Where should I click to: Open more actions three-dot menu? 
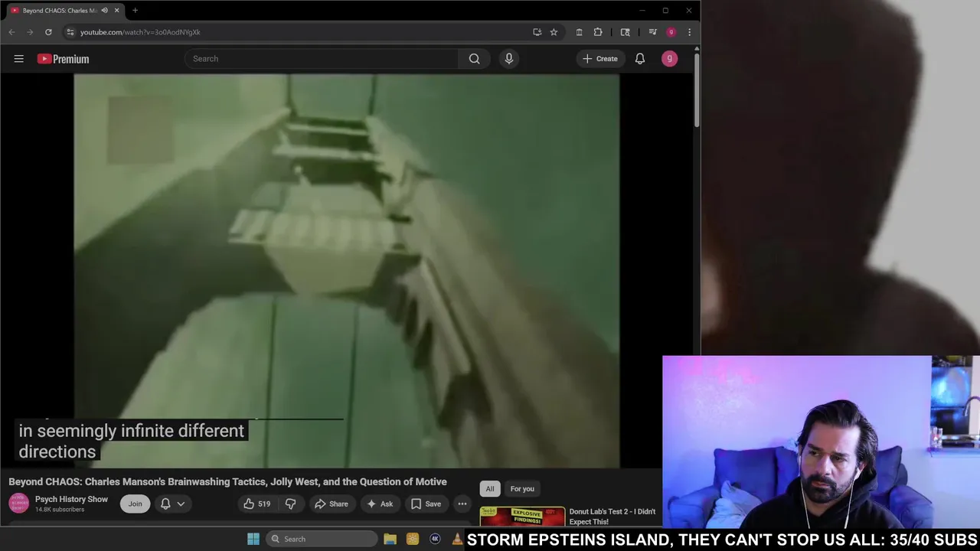[x=462, y=504]
